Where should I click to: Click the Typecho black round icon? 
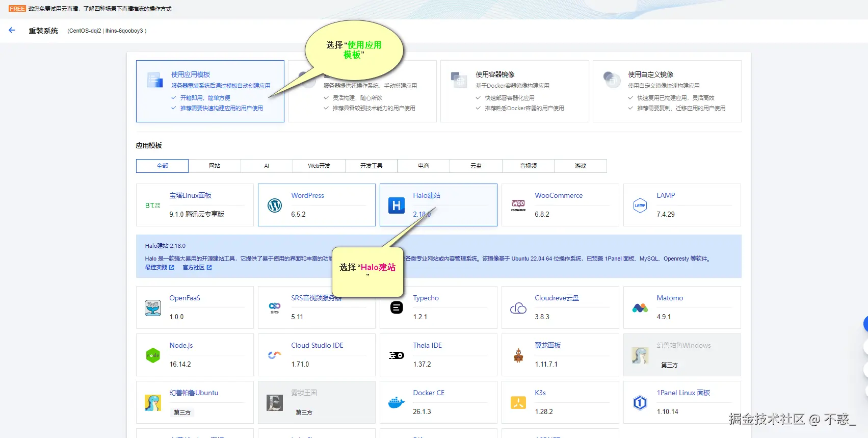[397, 307]
